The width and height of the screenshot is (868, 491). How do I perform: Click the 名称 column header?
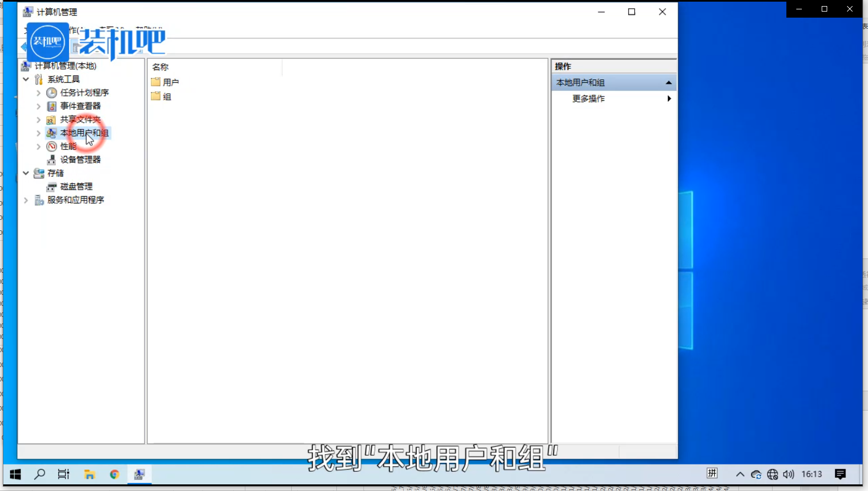160,67
